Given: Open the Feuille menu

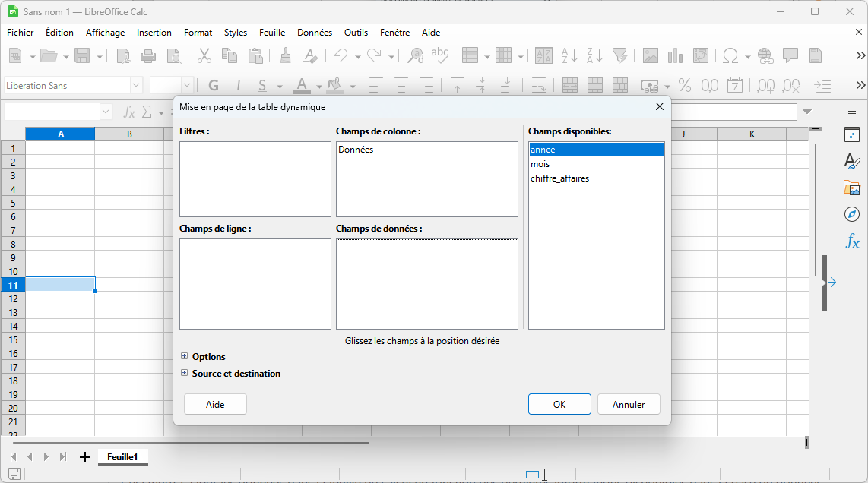Looking at the screenshot, I should 272,33.
